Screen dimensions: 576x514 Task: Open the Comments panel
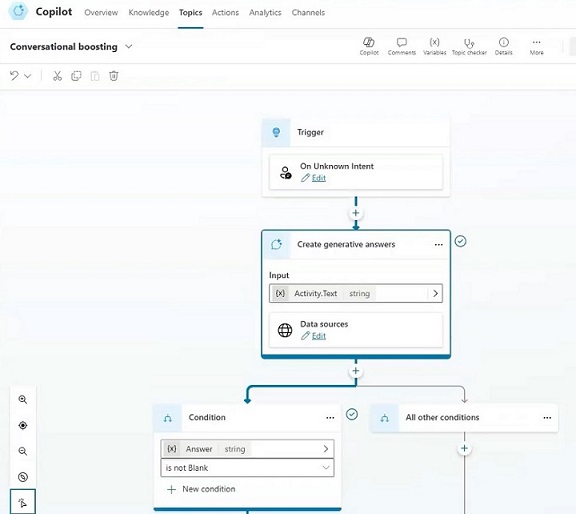point(402,46)
